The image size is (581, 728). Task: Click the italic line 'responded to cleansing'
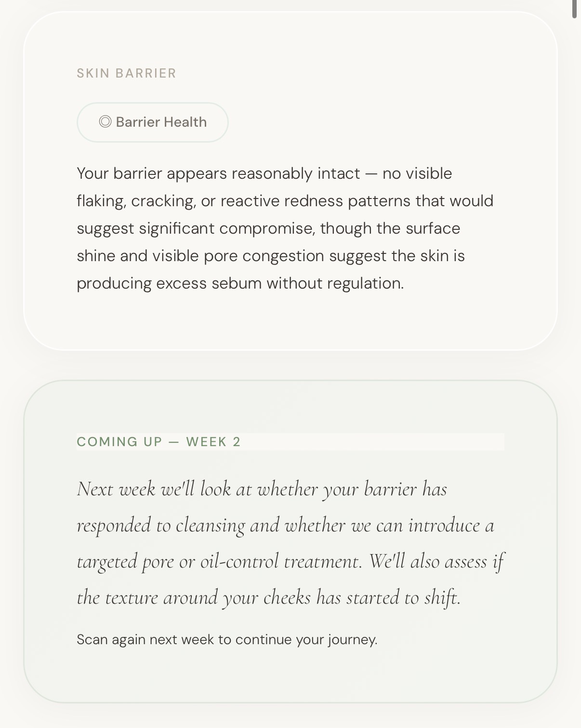click(285, 525)
